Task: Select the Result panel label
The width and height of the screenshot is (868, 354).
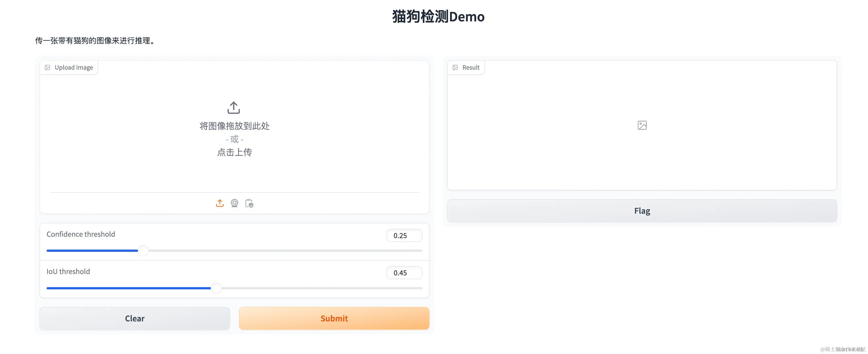Action: click(x=471, y=67)
